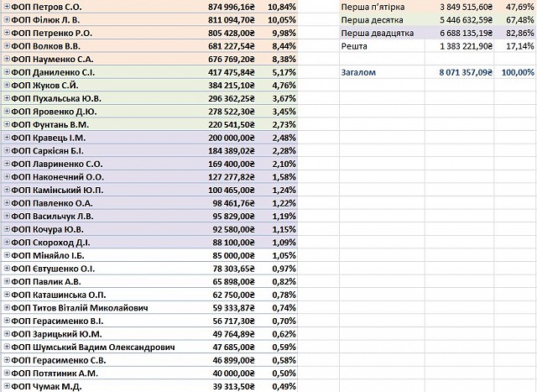Select the Перша п'ятірка label cell
Image resolution: width=537 pixels, height=392 pixels.
click(x=373, y=7)
